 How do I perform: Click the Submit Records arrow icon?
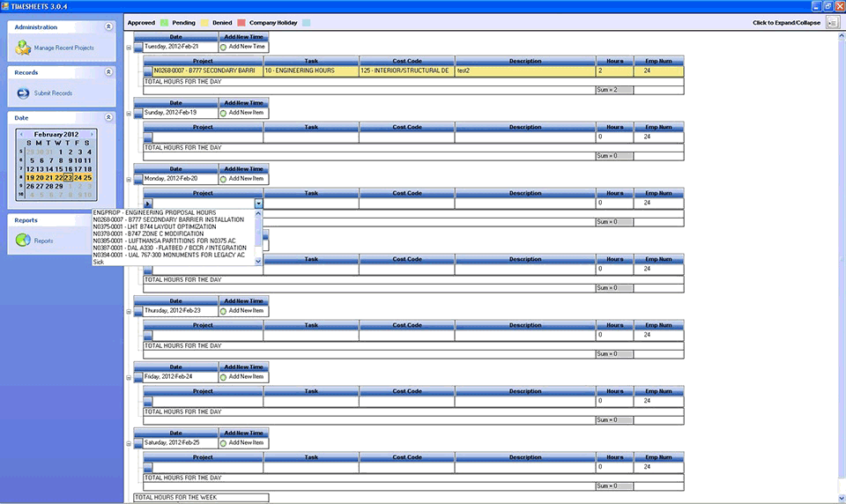(23, 93)
